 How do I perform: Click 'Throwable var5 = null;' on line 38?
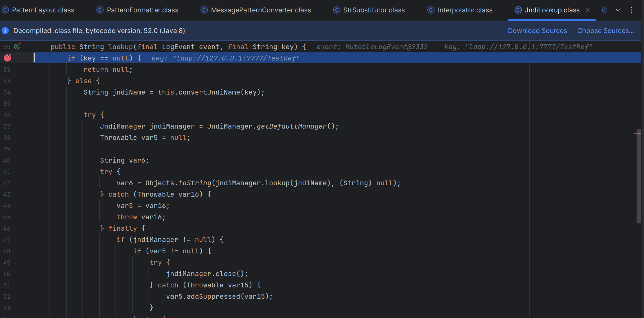145,138
